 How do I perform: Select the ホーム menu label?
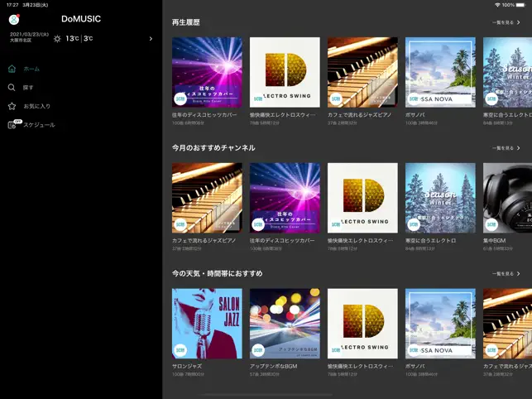31,69
